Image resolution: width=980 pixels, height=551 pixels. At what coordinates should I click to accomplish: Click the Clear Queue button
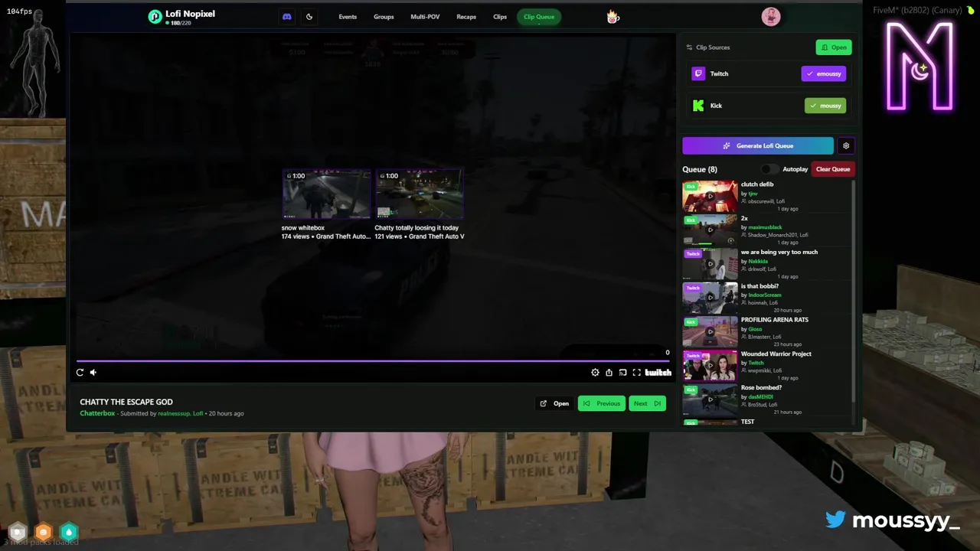833,169
